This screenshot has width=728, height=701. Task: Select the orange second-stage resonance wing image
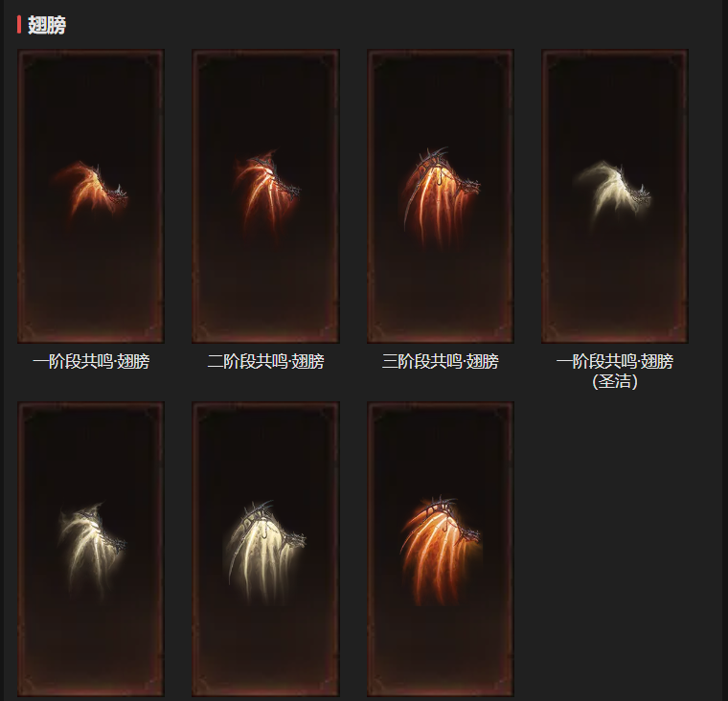click(266, 193)
